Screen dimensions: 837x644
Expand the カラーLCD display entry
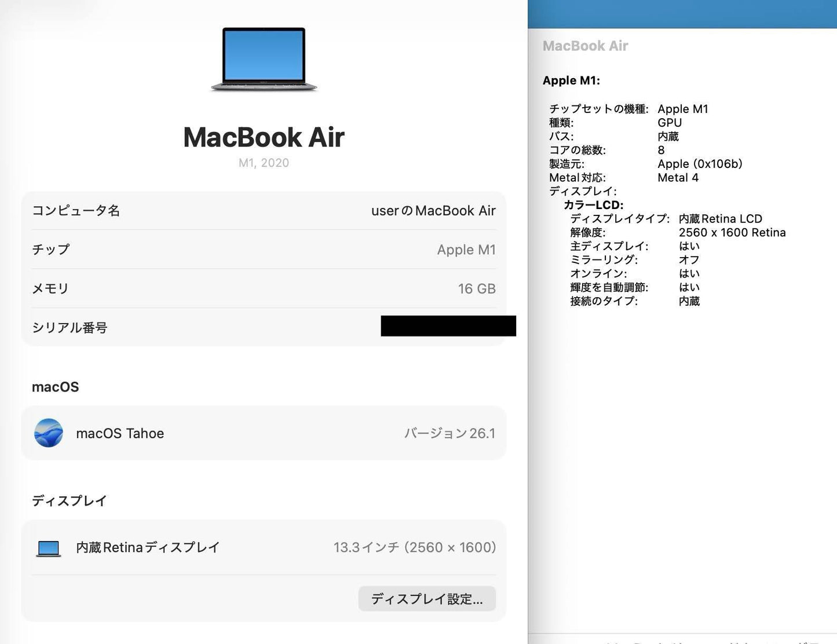[593, 205]
